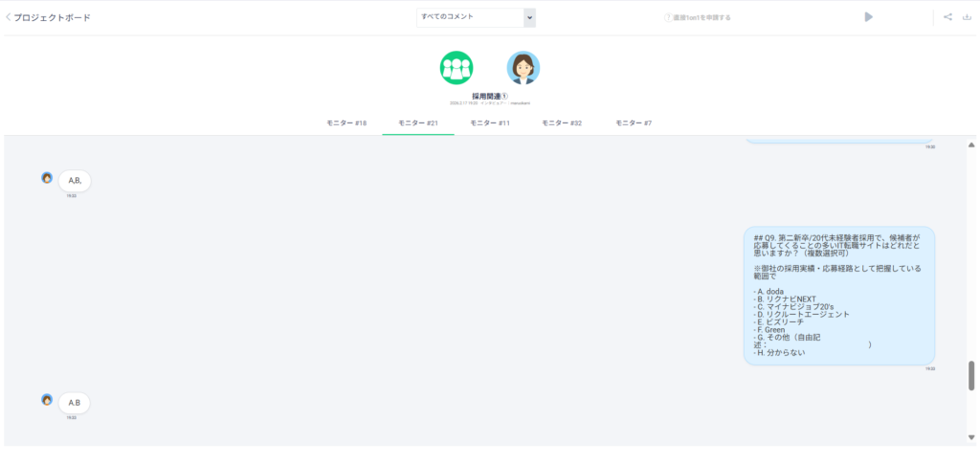
Task: Click user avatar next to lower "A.B" message
Action: point(47,399)
